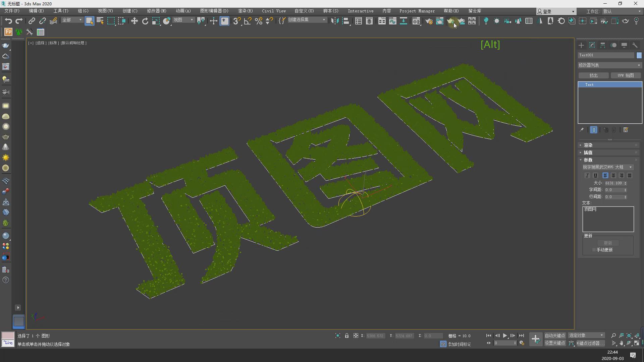Open the font name dropdown
The width and height of the screenshot is (644, 362).
[607, 167]
